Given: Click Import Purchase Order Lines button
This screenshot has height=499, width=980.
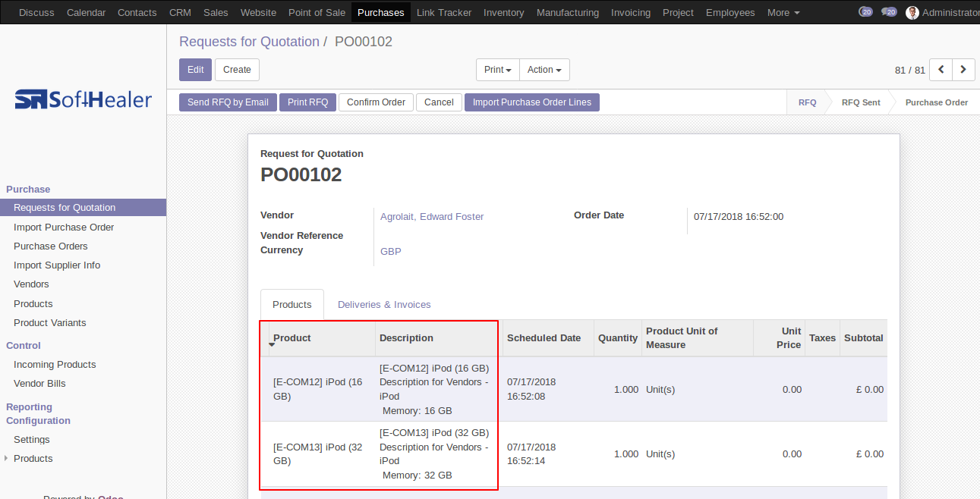Looking at the screenshot, I should [x=532, y=102].
